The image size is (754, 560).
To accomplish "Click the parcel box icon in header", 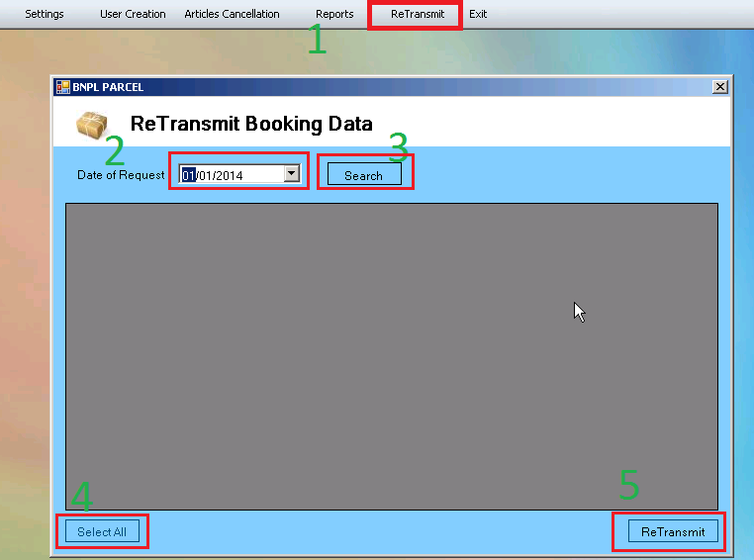I will pyautogui.click(x=92, y=125).
